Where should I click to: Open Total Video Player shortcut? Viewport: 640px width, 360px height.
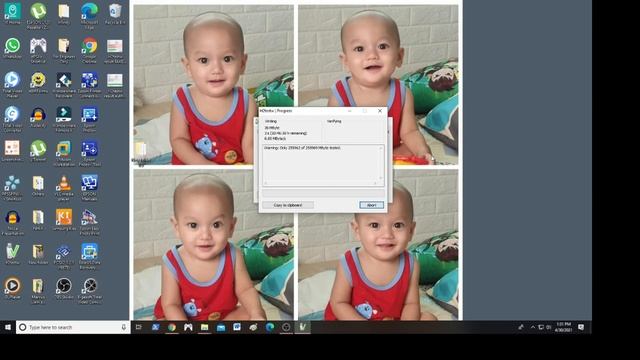(12, 85)
